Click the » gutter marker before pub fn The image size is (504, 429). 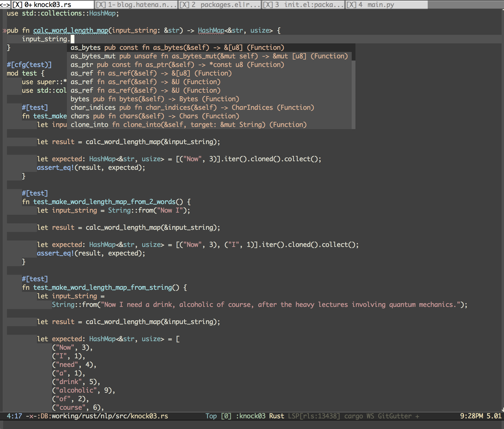click(4, 30)
